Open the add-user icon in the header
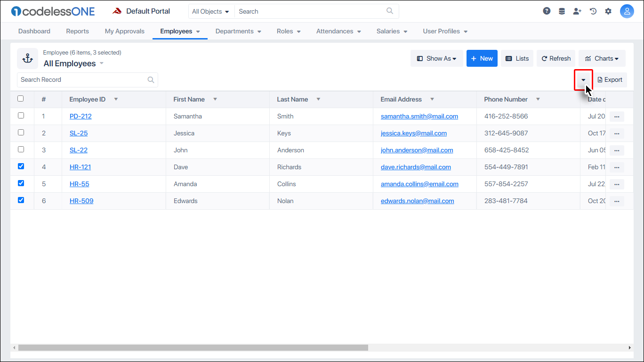The width and height of the screenshot is (644, 362). click(x=577, y=10)
